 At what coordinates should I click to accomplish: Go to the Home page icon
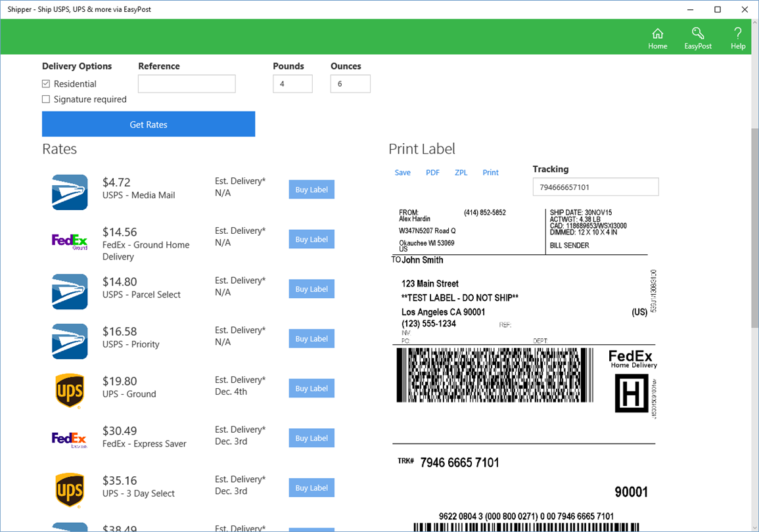pos(657,39)
